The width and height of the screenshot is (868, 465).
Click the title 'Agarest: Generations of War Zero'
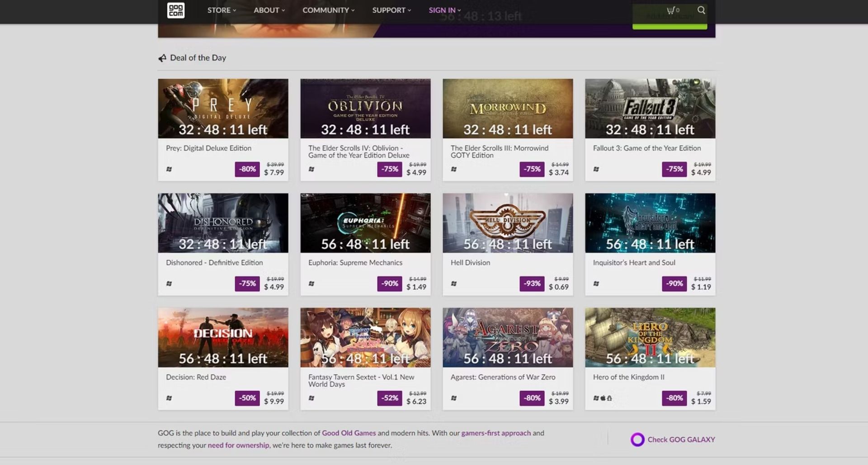[x=503, y=377]
